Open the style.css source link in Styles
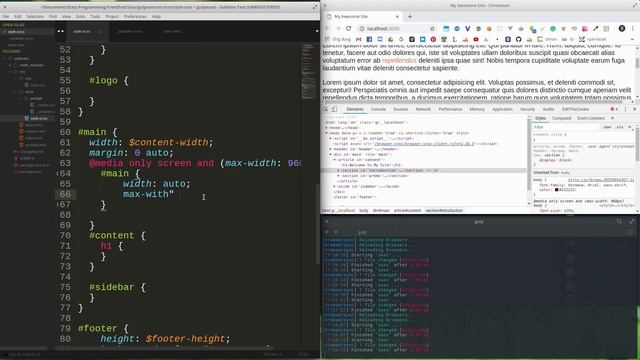Screen dimensions: 640x360 pos(601,180)
